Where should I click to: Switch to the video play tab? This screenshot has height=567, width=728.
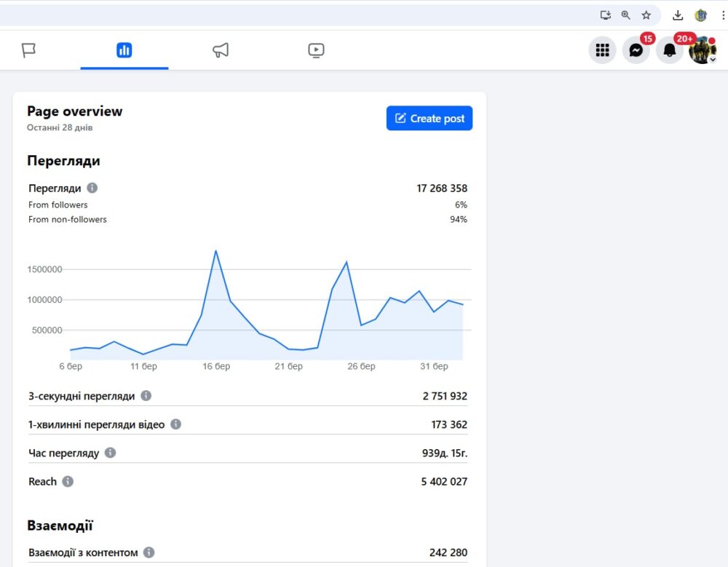tap(316, 50)
